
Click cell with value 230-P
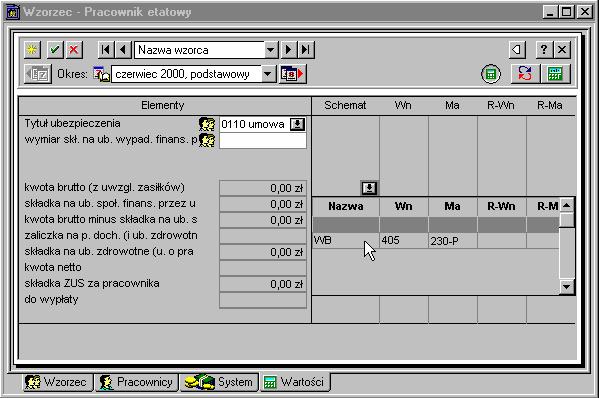click(453, 241)
